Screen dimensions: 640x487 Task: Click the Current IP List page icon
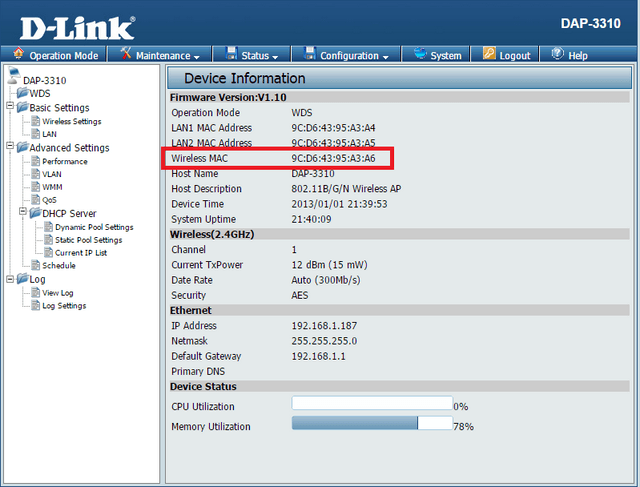[49, 252]
